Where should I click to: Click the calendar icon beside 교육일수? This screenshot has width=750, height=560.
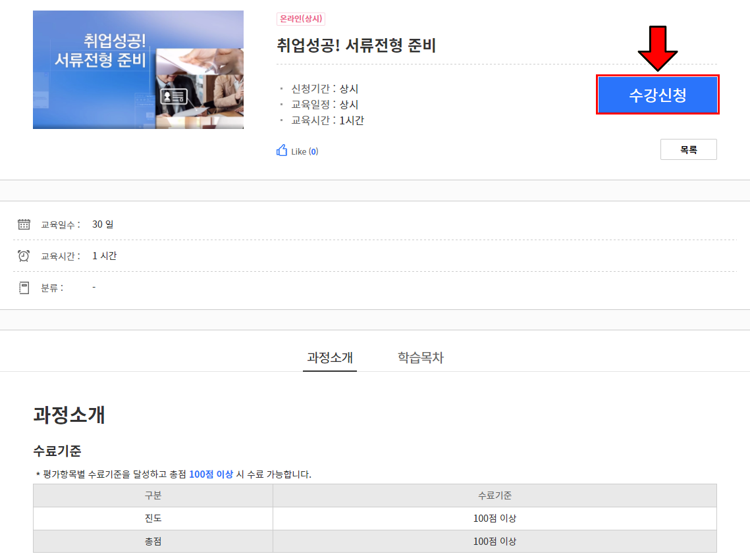(24, 224)
